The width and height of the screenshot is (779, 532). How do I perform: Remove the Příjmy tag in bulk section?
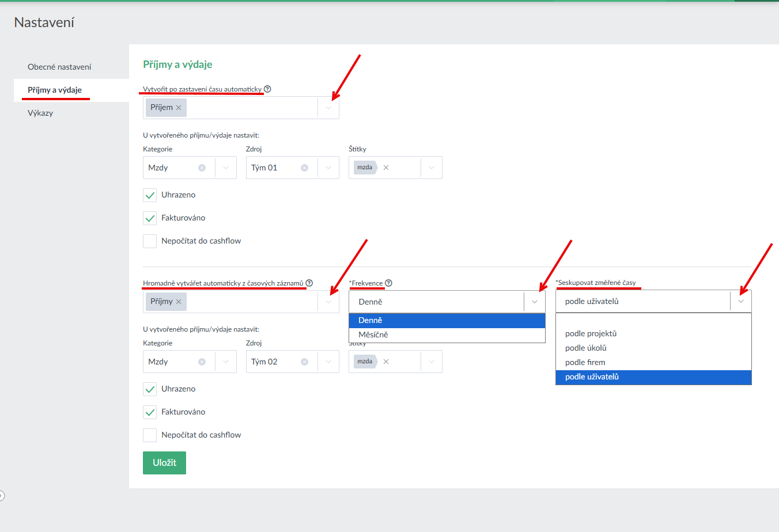179,302
